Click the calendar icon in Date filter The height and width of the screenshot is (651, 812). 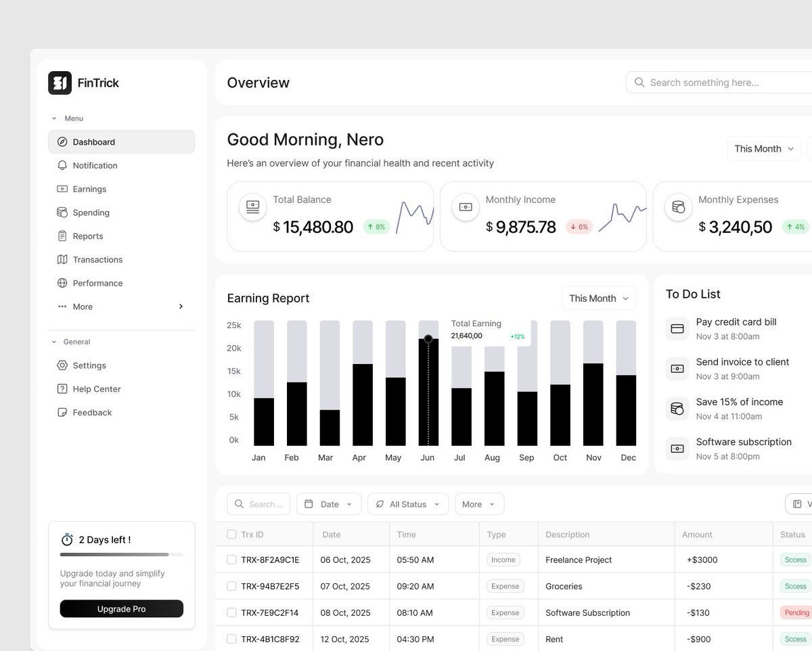pos(309,504)
